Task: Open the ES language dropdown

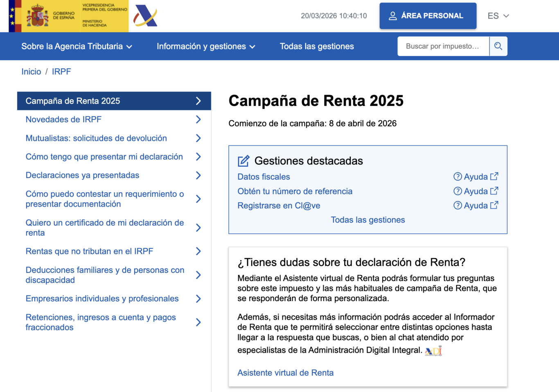Action: tap(498, 16)
